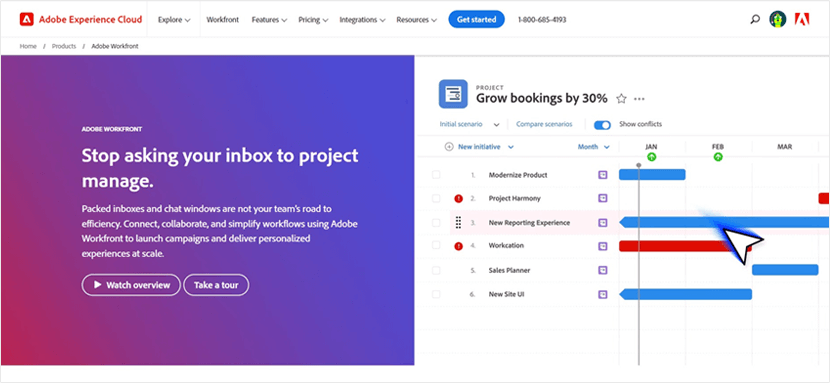Click the FEB month column header
The height and width of the screenshot is (383, 830).
tap(718, 147)
